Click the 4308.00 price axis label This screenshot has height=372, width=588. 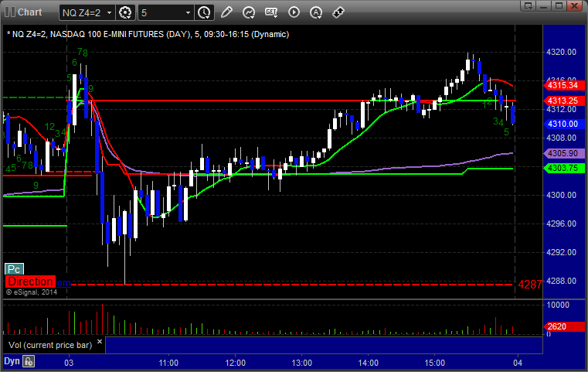pyautogui.click(x=562, y=138)
